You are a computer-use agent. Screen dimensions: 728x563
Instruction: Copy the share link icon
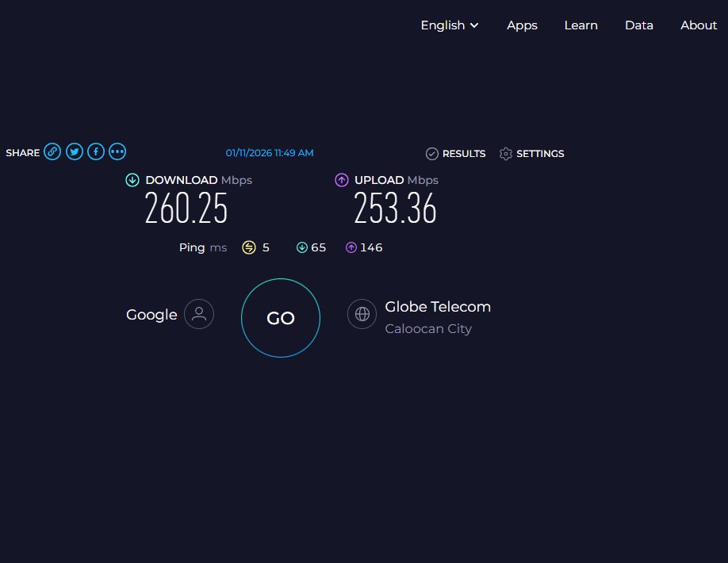click(52, 151)
